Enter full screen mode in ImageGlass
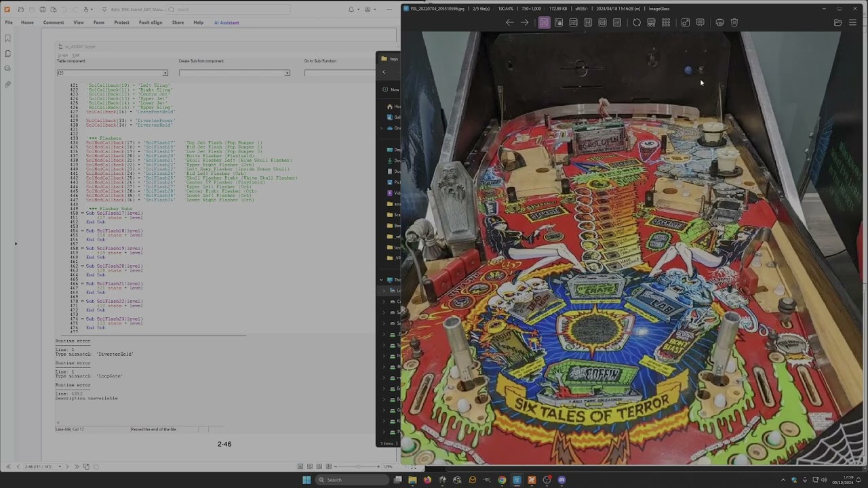The height and width of the screenshot is (488, 868). tap(686, 22)
